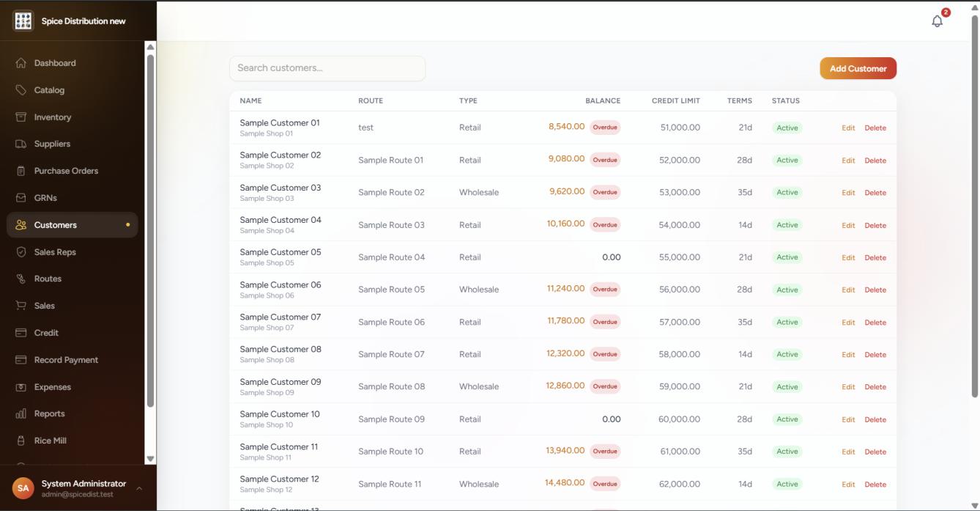This screenshot has width=980, height=511.
Task: Click the Suppliers truck icon in sidebar
Action: pos(21,144)
